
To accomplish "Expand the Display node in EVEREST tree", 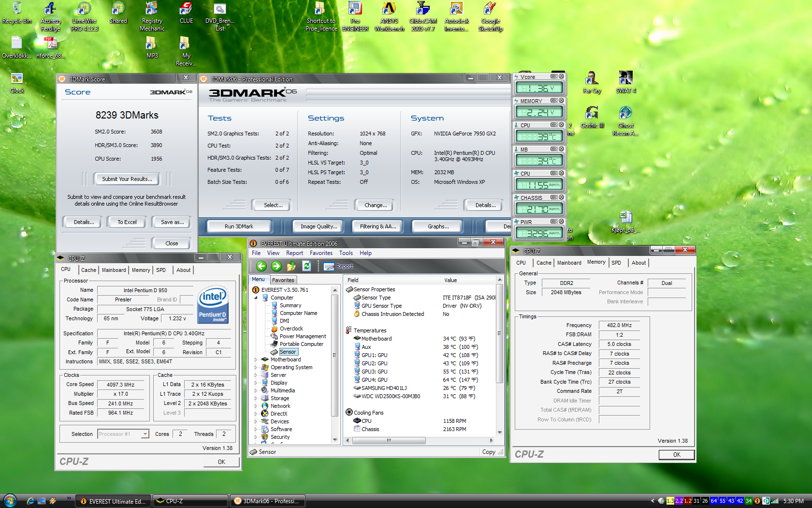I will coord(256,383).
